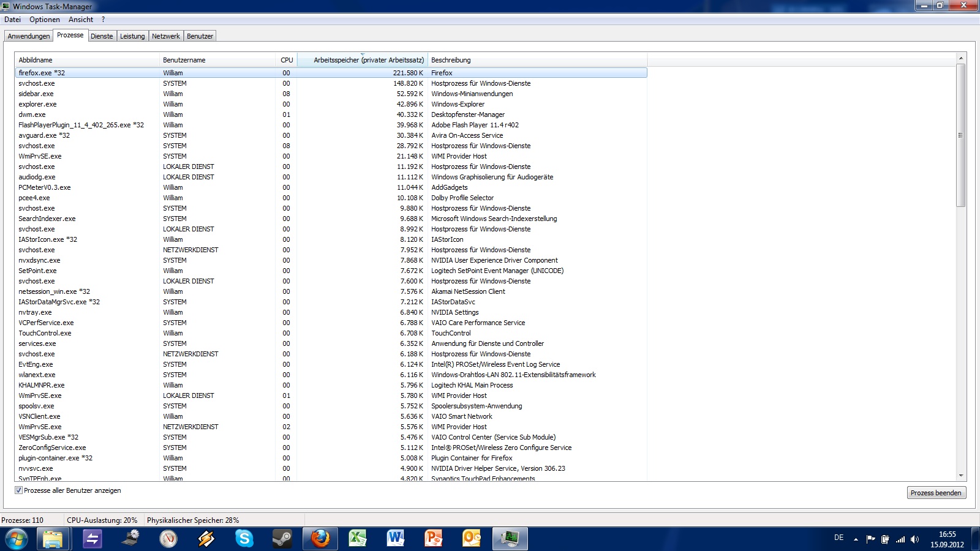This screenshot has width=980, height=551.
Task: Click the volume speaker tray icon
Action: [x=915, y=539]
